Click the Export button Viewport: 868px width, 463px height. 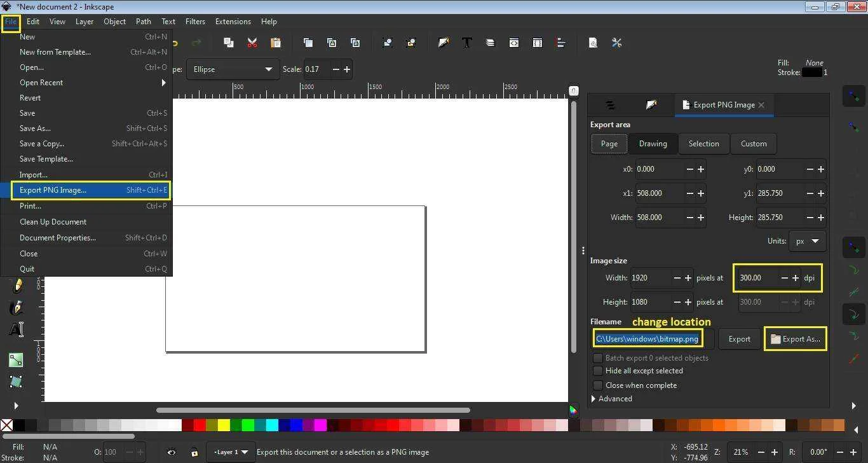coord(739,339)
